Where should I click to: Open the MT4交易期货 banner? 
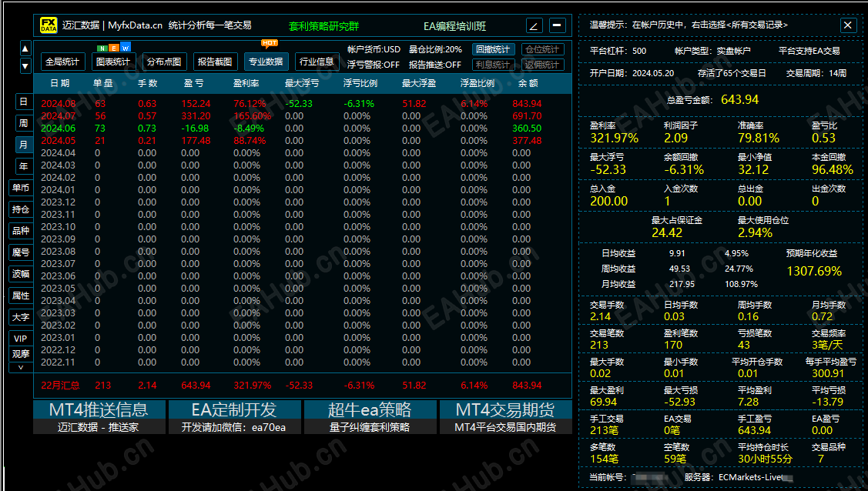(x=505, y=417)
